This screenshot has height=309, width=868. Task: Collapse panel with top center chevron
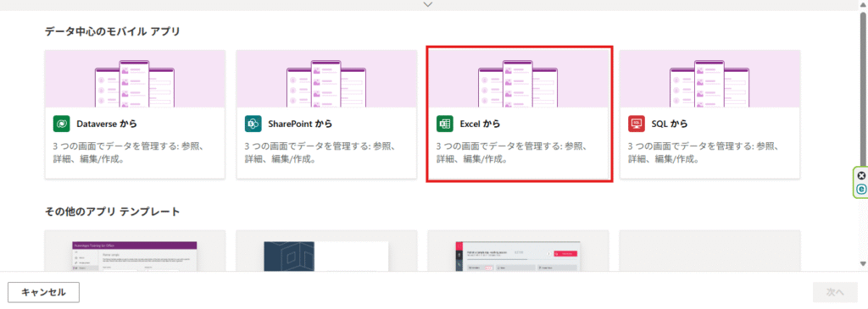pyautogui.click(x=427, y=4)
